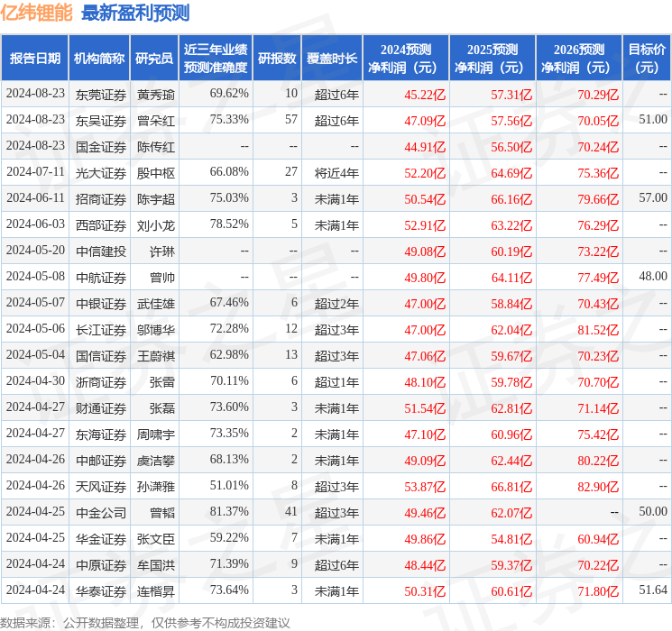Click the 2026预测净利润 header
672x631 pixels.
click(579, 59)
